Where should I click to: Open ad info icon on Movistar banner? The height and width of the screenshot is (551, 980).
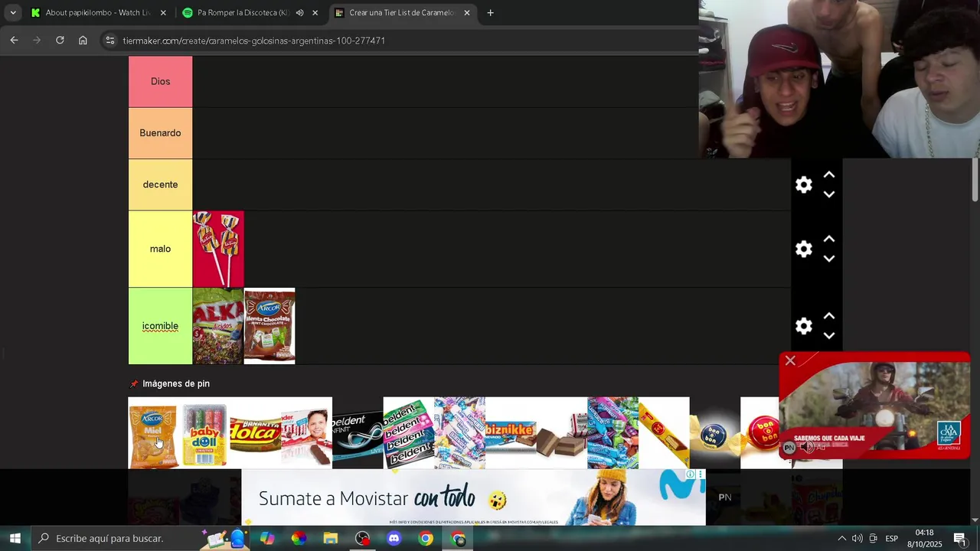(x=690, y=474)
